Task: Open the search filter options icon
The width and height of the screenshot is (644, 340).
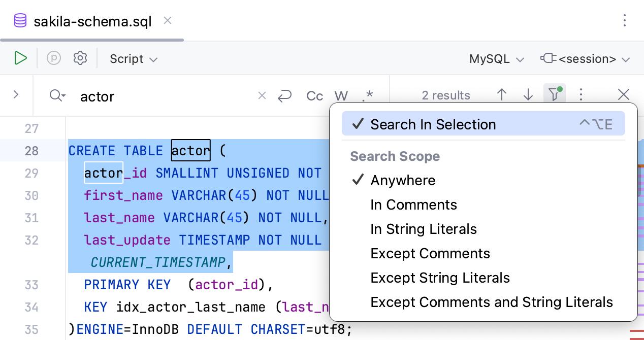Action: [x=554, y=94]
